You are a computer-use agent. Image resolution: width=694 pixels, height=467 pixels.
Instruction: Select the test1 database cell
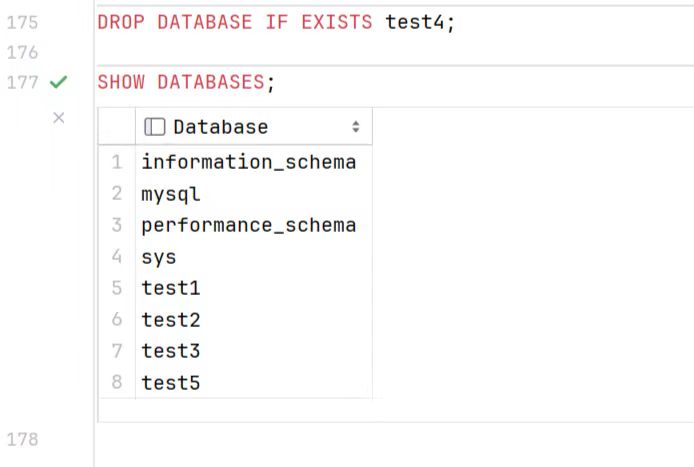tap(254, 288)
